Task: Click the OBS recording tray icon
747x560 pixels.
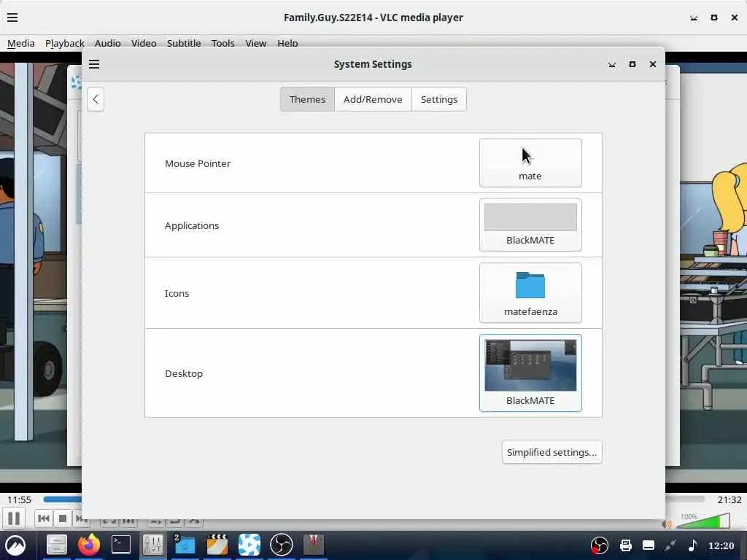Action: [600, 545]
